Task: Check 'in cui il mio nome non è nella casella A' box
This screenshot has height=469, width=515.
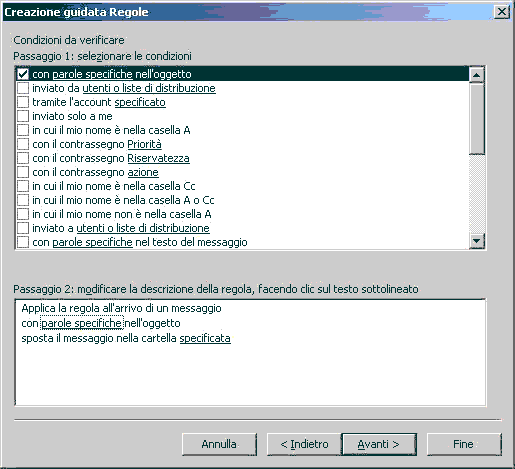Action: 23,214
